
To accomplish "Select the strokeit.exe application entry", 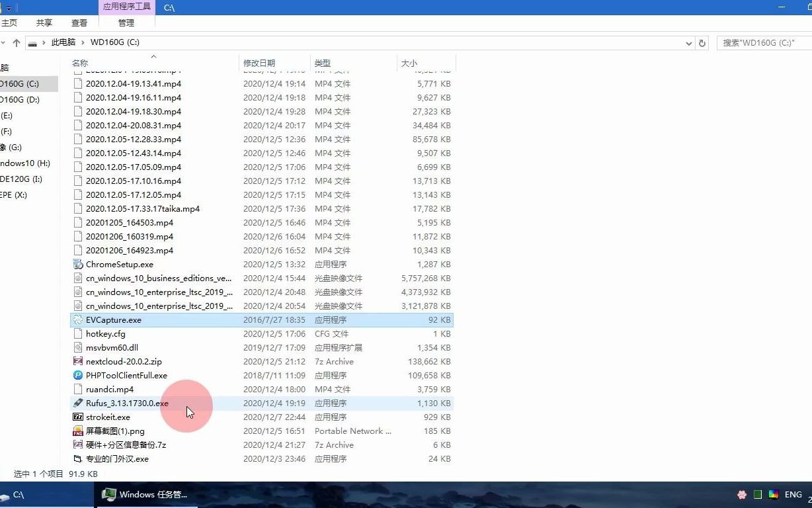I will pos(109,417).
